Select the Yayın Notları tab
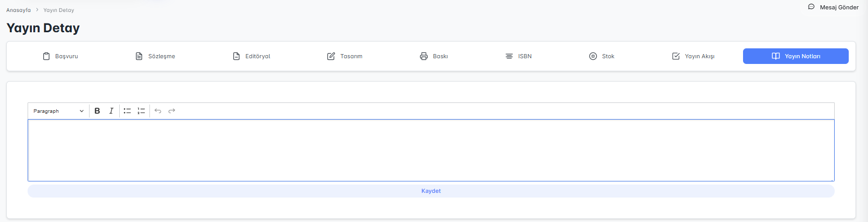Screen dimensions: 868x222 click(x=796, y=56)
